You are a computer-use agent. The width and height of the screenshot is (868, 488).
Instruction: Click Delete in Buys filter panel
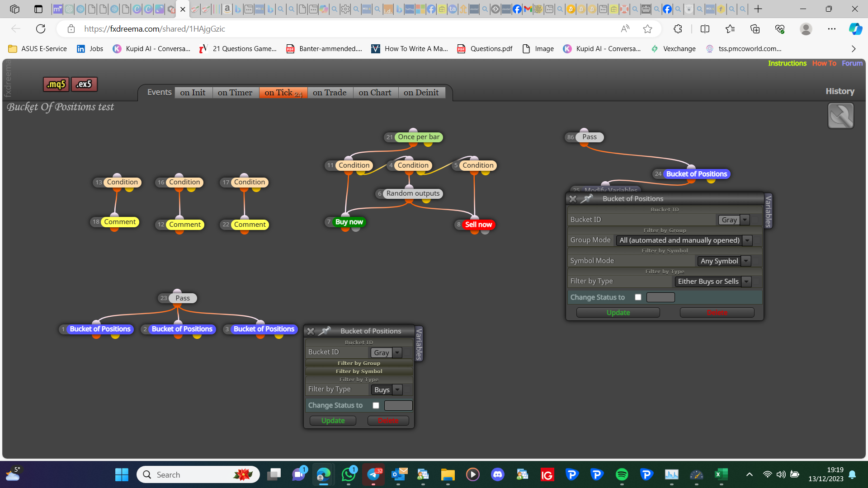coord(388,421)
